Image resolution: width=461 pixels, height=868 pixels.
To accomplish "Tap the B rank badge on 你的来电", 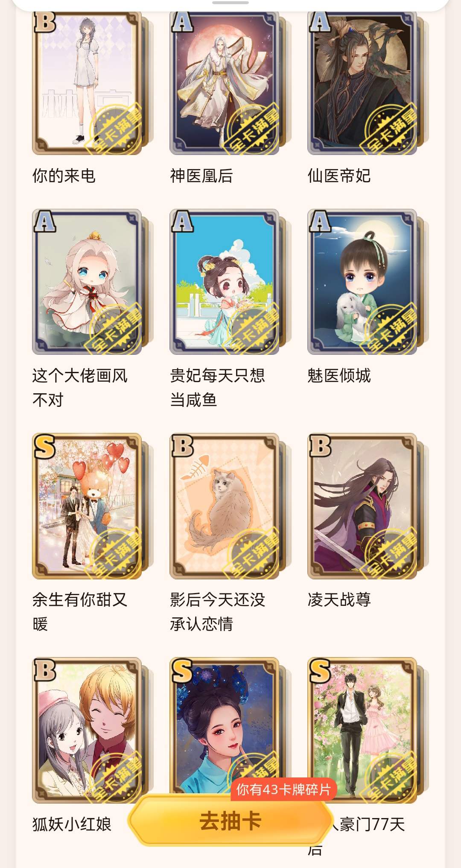I will [x=45, y=22].
